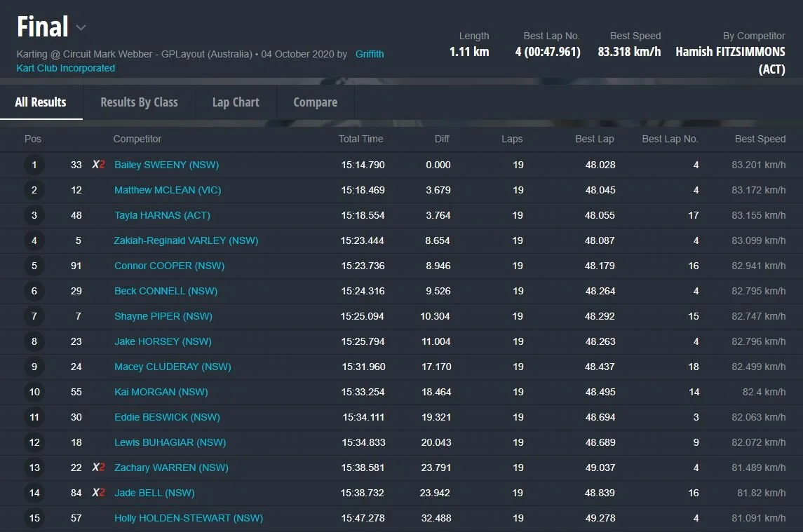Click diff value 19.321
Image resolution: width=803 pixels, height=532 pixels.
click(x=436, y=417)
